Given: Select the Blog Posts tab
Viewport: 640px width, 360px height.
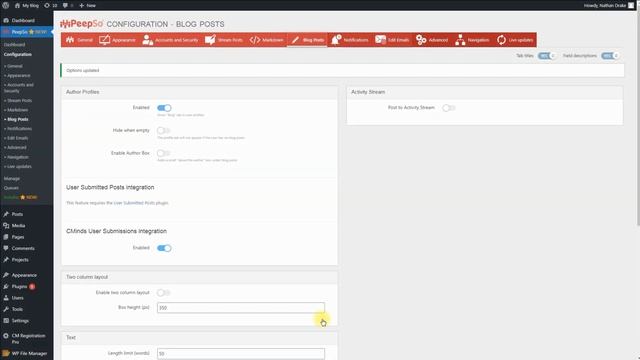Looking at the screenshot, I should 307,40.
